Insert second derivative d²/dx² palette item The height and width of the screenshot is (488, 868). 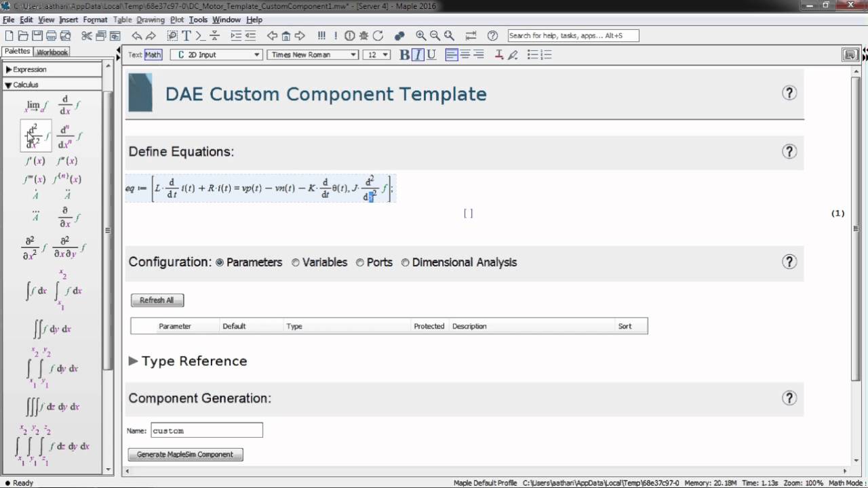click(36, 136)
